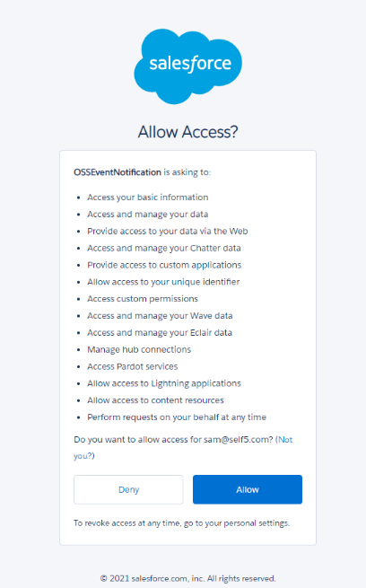The height and width of the screenshot is (588, 366).
Task: Click 'Allow access to your unique identifier'
Action: (x=163, y=282)
